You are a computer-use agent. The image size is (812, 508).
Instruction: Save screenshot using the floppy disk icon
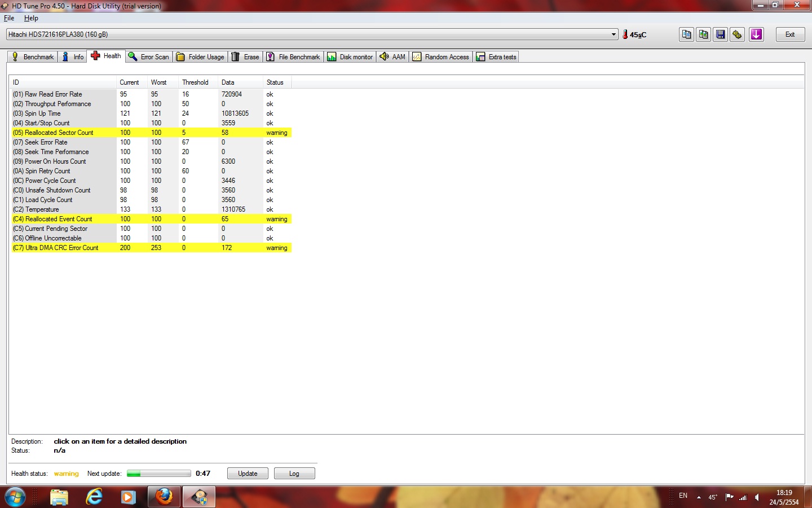point(721,34)
